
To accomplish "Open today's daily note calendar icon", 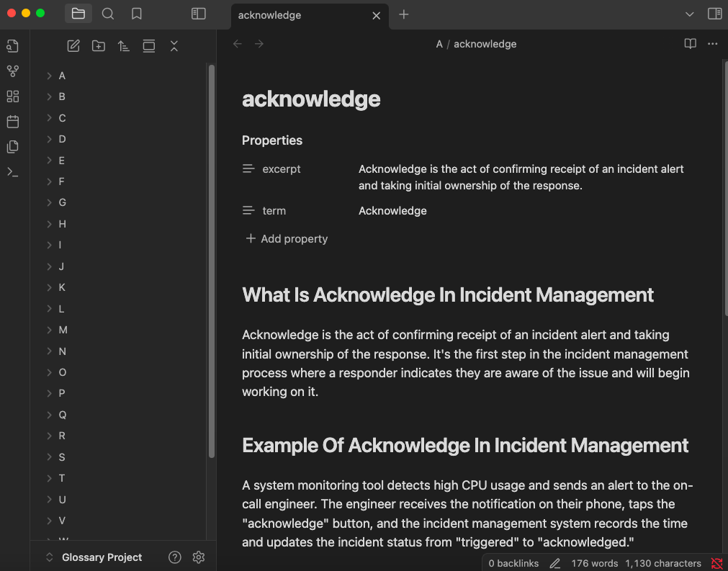I will [x=12, y=122].
